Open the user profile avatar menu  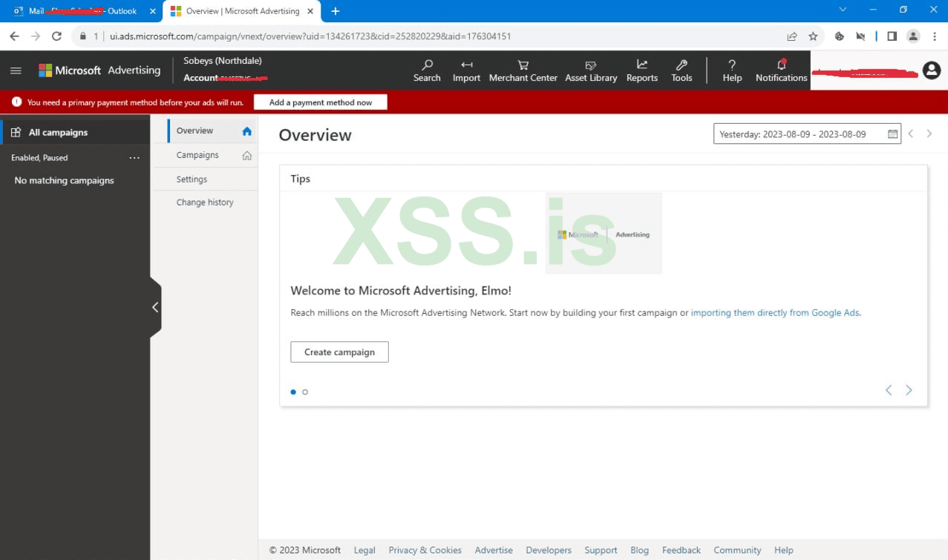pyautogui.click(x=931, y=70)
